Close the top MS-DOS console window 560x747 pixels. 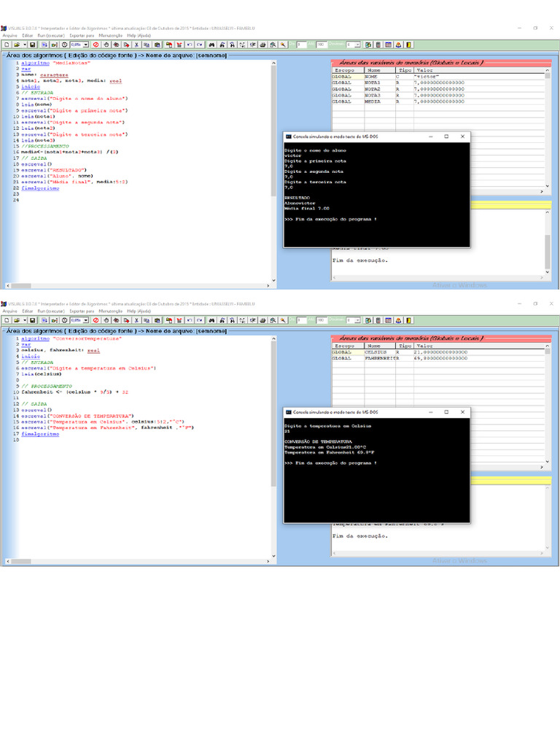point(462,136)
